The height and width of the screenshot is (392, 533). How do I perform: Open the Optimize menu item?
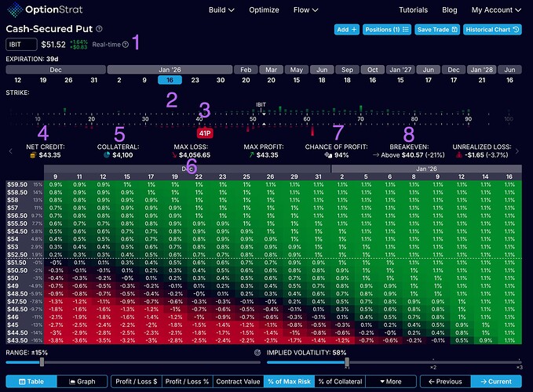[262, 10]
